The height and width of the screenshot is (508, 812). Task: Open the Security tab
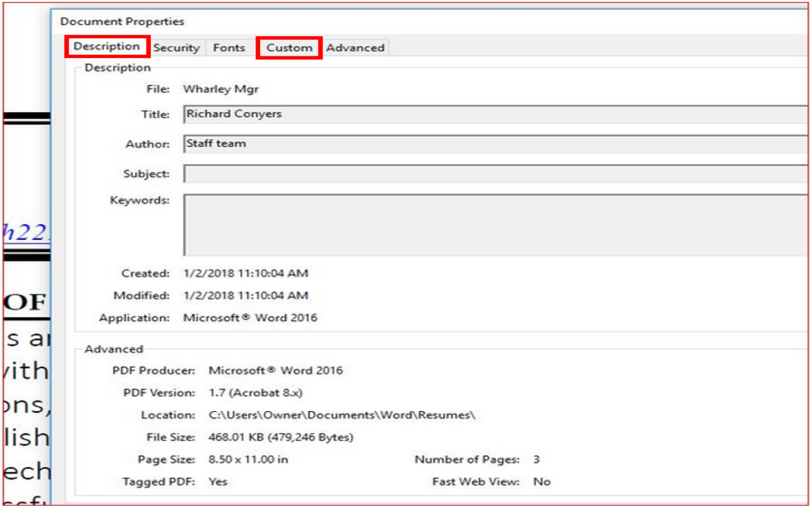176,48
